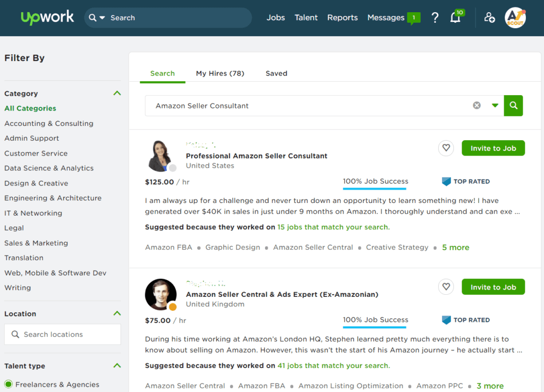The width and height of the screenshot is (544, 392).
Task: Filter by IT & Networking category
Action: click(x=33, y=213)
